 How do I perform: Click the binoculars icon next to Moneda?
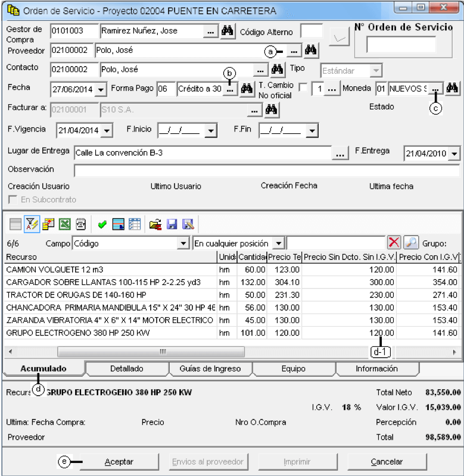pos(452,88)
